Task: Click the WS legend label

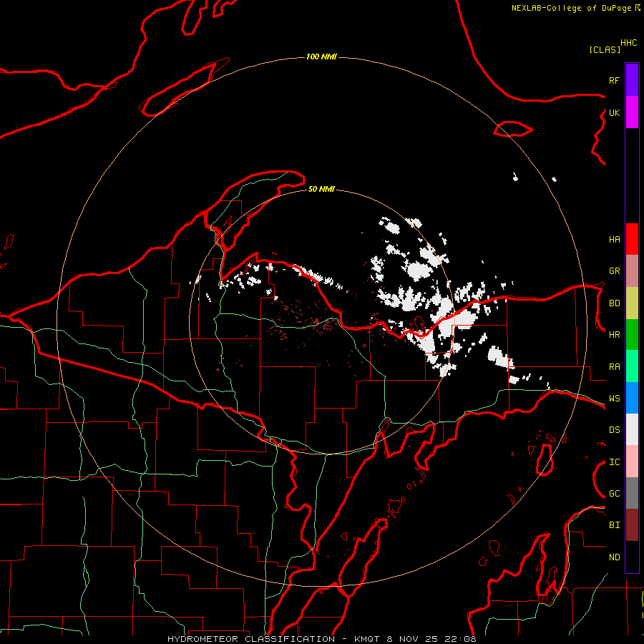Action: [x=614, y=399]
